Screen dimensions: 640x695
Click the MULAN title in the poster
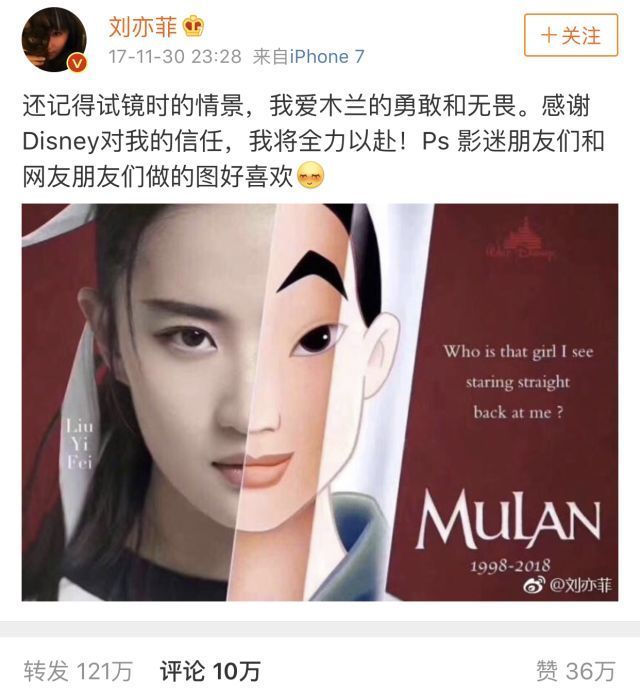pos(508,519)
